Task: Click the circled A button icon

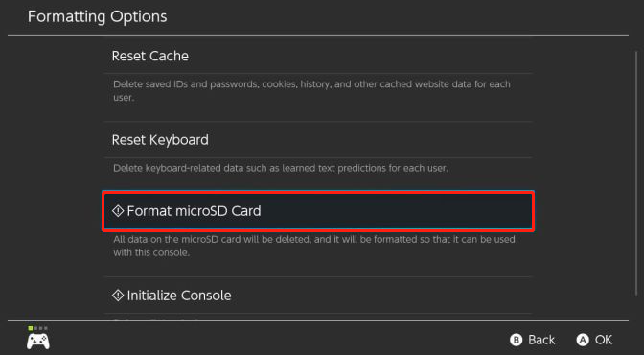Action: point(583,340)
